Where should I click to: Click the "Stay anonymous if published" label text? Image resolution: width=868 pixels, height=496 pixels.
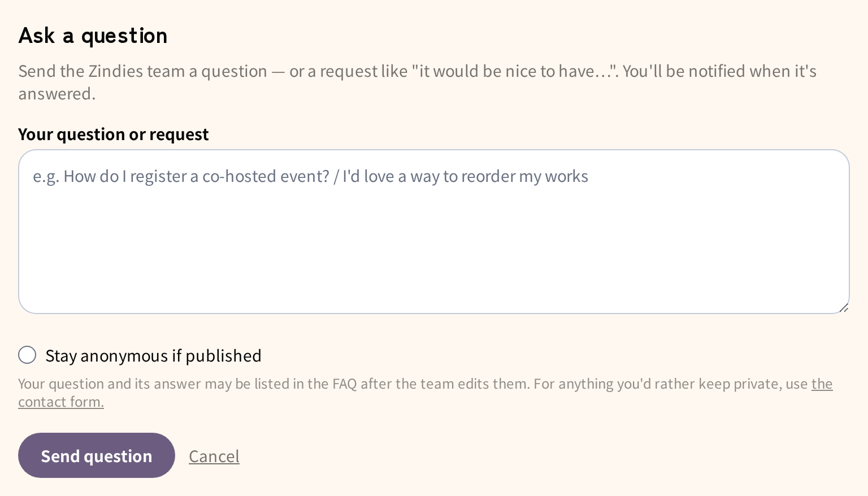153,356
